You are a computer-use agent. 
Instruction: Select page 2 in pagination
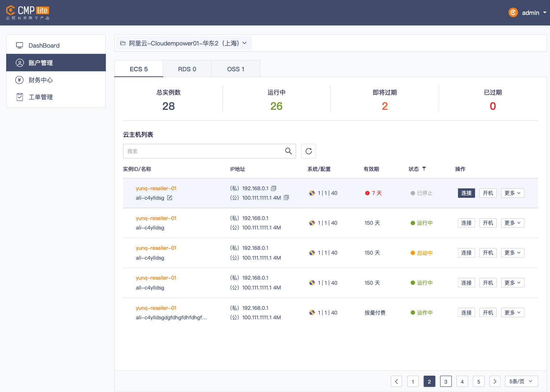(x=429, y=381)
